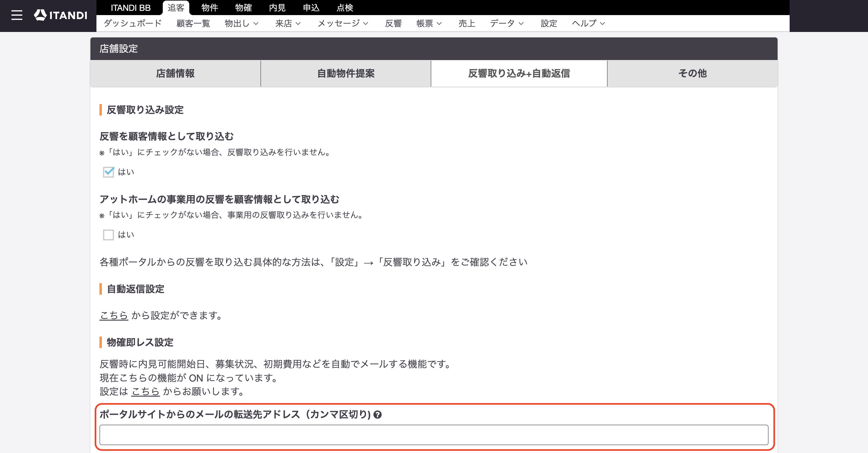This screenshot has height=453, width=868.
Task: Switch to the 物件 top tab
Action: click(209, 8)
